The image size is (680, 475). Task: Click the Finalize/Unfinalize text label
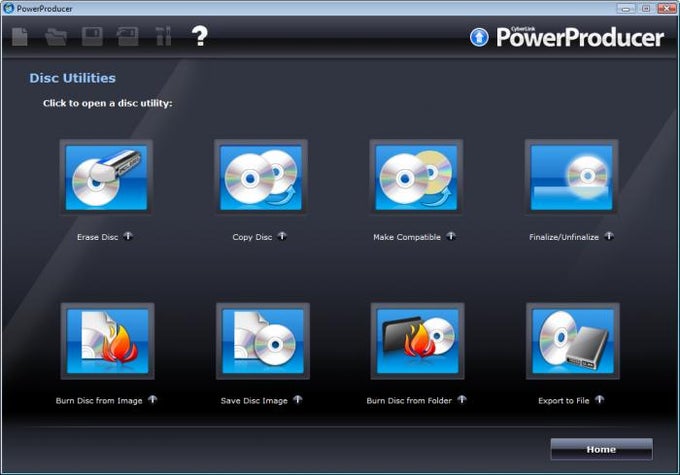point(564,237)
